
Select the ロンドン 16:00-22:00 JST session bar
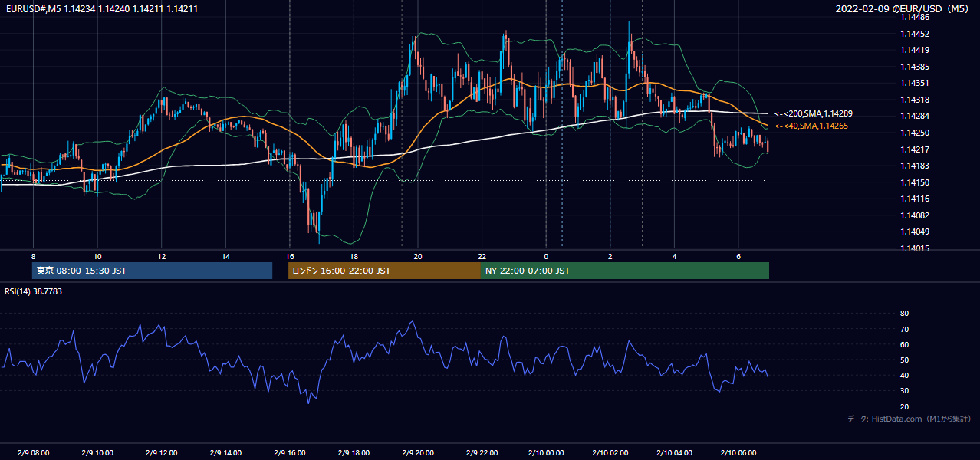tap(384, 271)
